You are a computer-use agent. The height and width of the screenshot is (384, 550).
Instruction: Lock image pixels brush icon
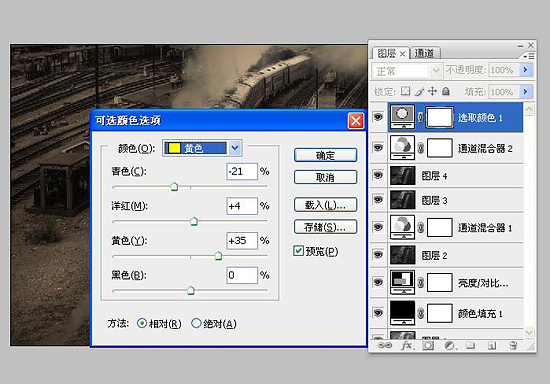tap(419, 92)
